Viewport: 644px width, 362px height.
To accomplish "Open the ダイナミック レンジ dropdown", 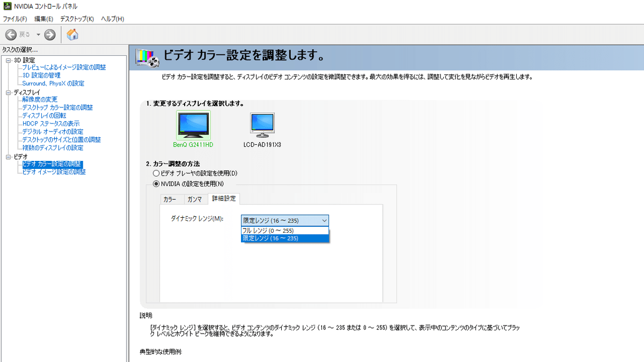I will 324,220.
